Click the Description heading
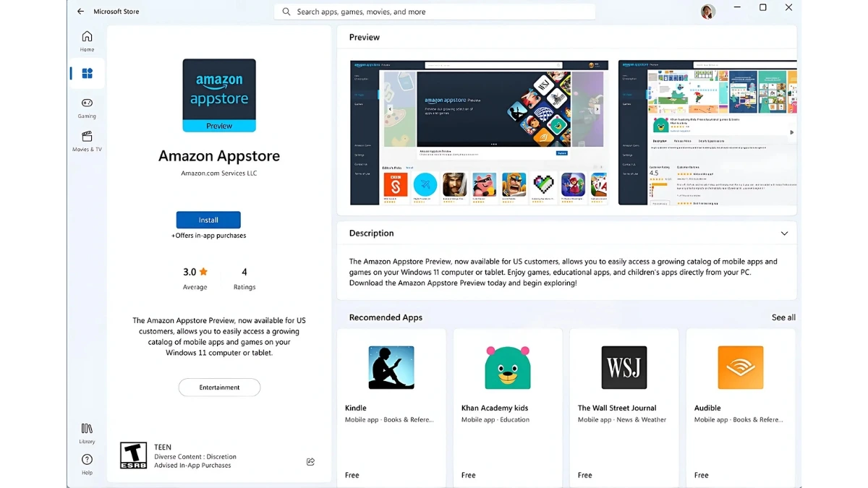This screenshot has height=488, width=868. tap(372, 234)
